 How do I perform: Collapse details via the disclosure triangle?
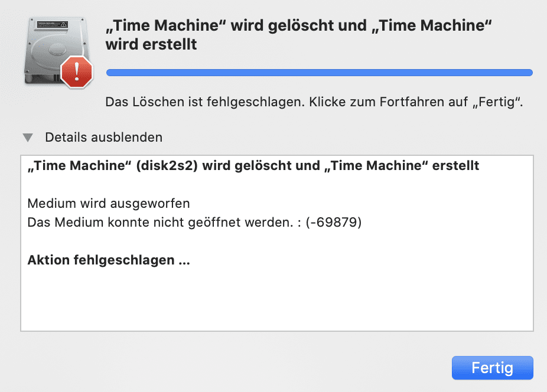(28, 138)
